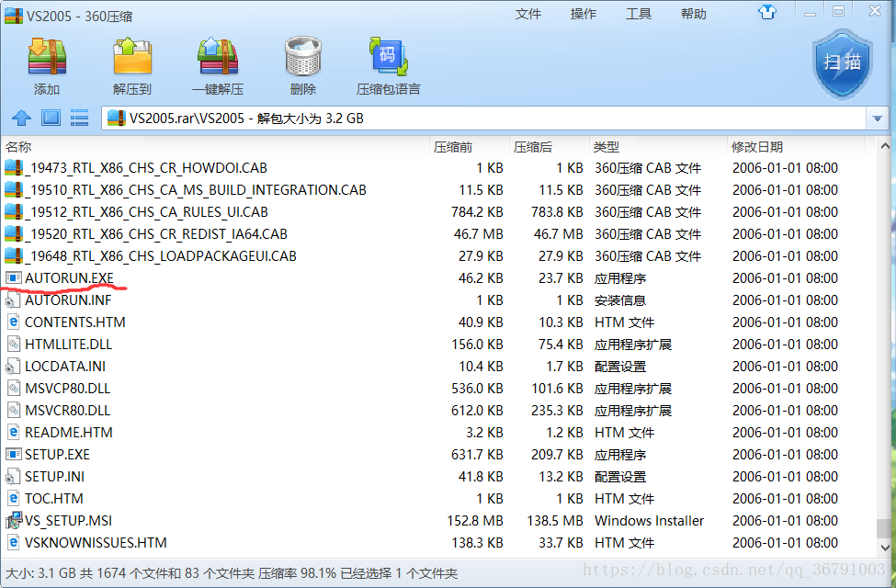The width and height of the screenshot is (896, 588).
Task: Click 配置设置 type of LOCDATA.INI
Action: tap(620, 367)
